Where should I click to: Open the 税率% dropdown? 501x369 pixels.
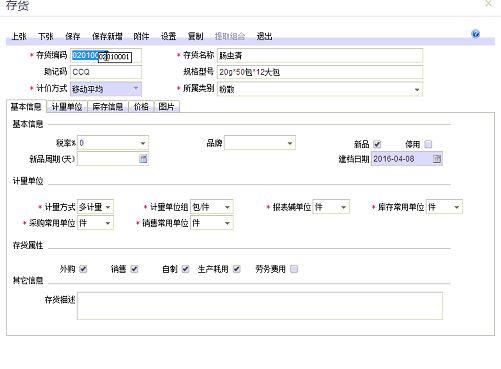coord(143,143)
